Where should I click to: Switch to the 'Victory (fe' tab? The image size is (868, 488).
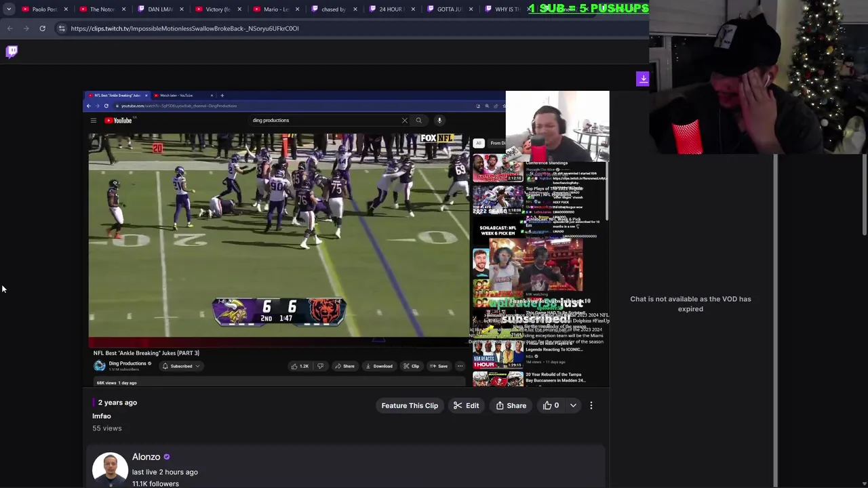217,9
